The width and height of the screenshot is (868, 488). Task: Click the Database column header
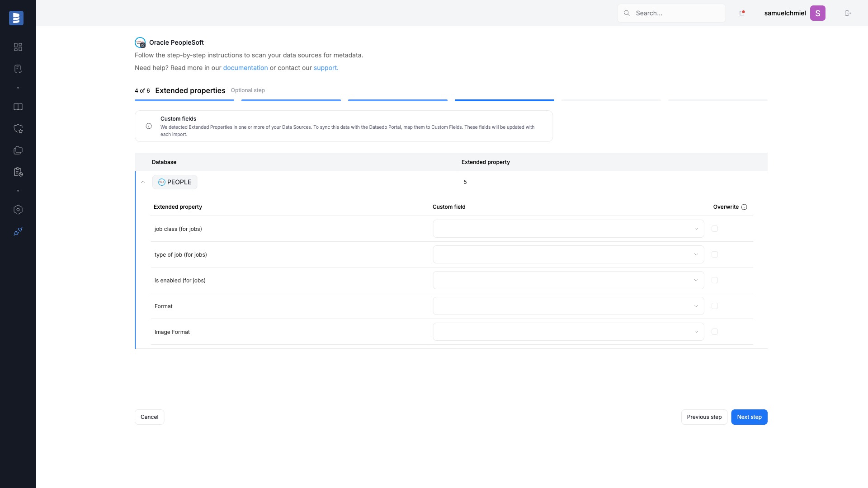coord(164,162)
